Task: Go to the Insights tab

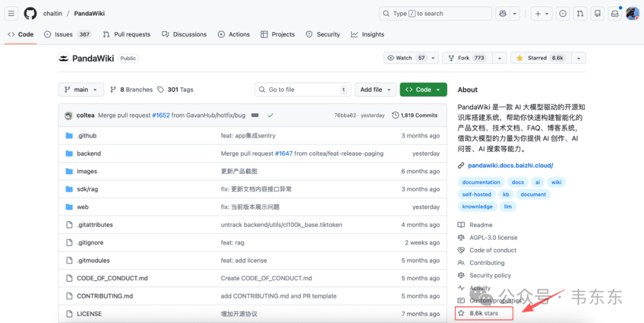Action: [x=367, y=35]
